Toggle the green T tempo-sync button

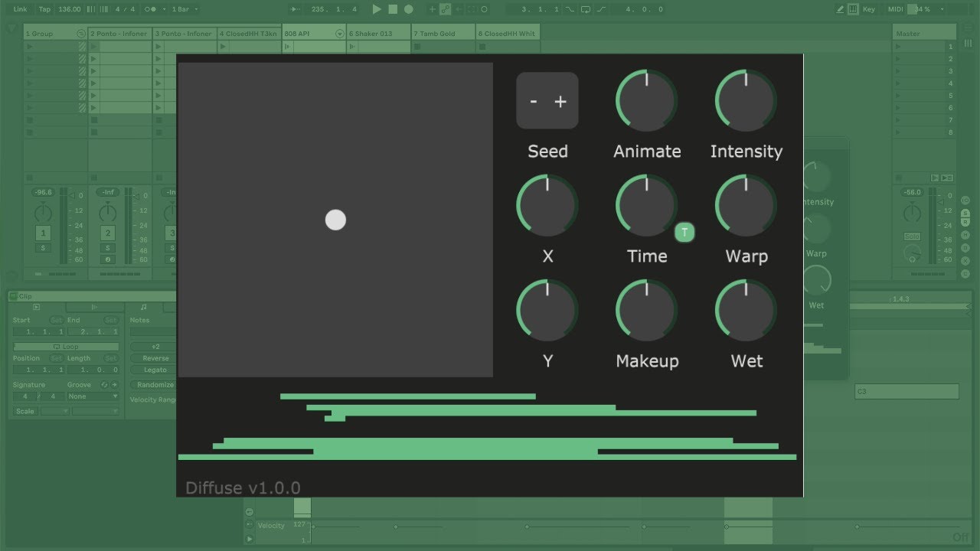[x=684, y=233]
